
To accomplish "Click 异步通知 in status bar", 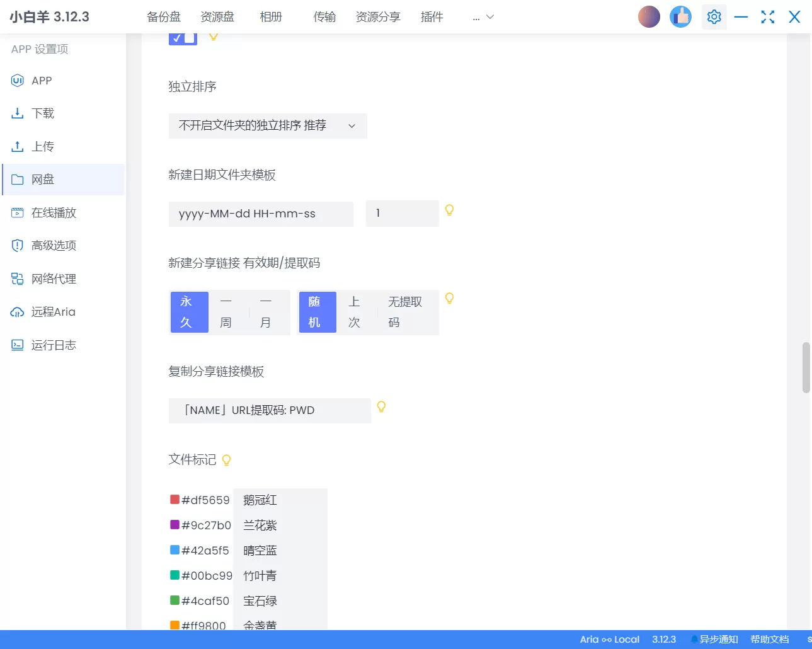I will click(x=718, y=640).
